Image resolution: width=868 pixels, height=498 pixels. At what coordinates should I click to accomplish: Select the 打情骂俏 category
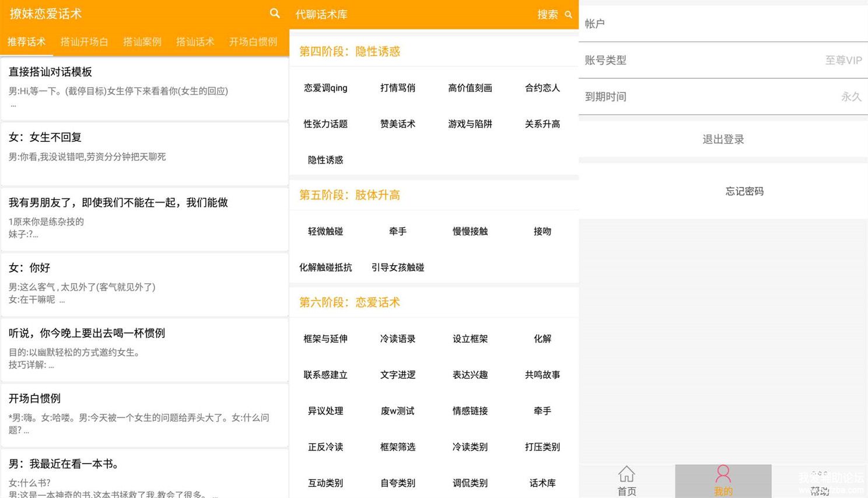point(398,88)
